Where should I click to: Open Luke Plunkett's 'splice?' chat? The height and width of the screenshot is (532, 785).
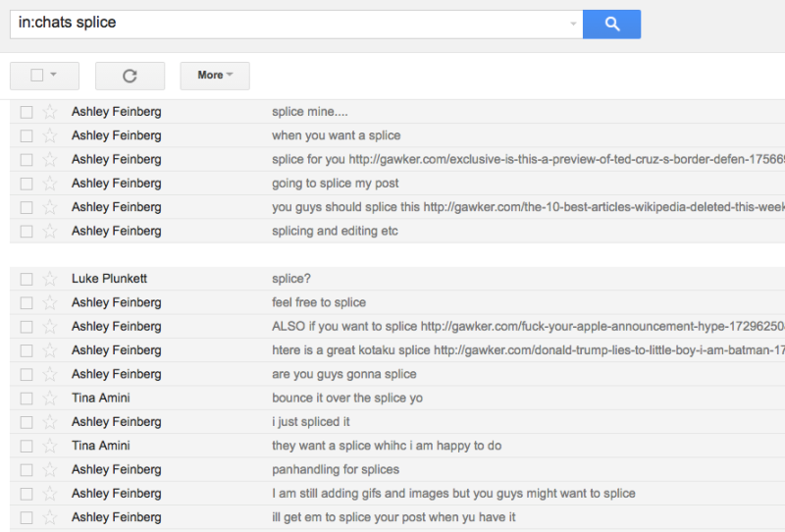[x=290, y=279]
